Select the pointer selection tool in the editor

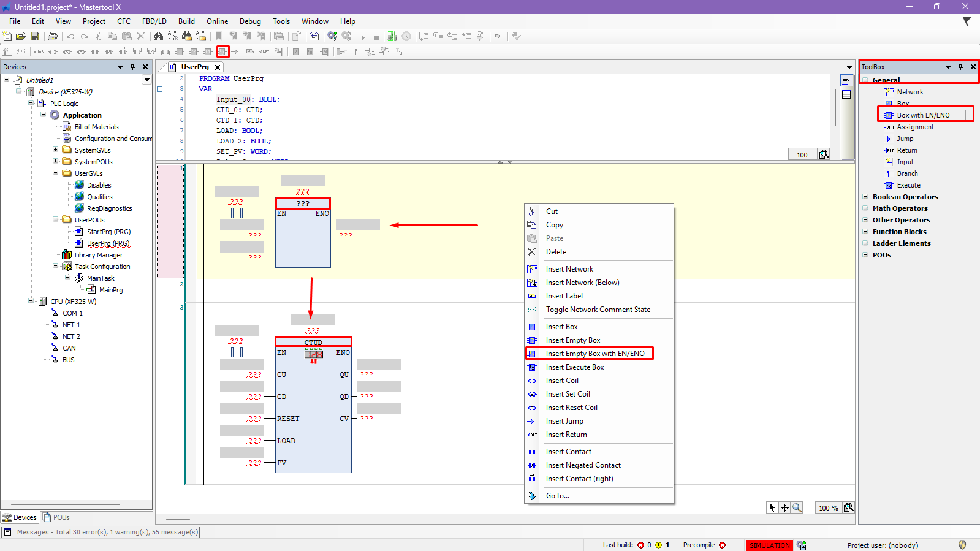[x=772, y=507]
